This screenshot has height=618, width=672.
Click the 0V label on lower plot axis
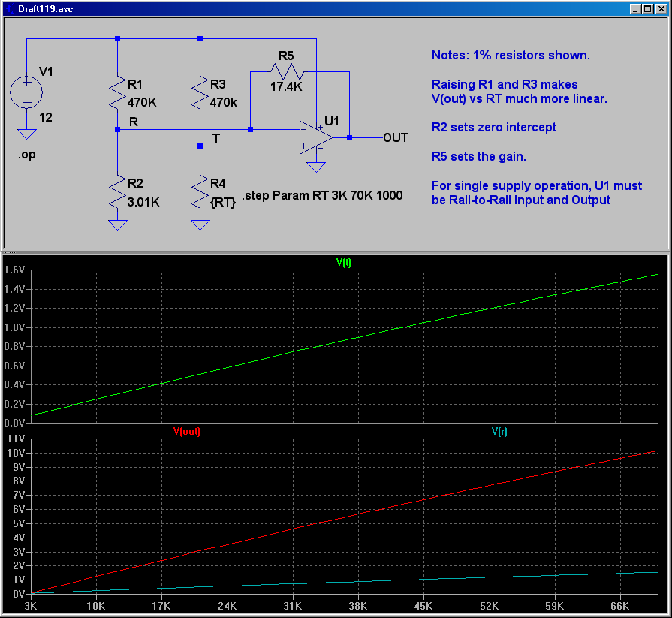[x=19, y=594]
